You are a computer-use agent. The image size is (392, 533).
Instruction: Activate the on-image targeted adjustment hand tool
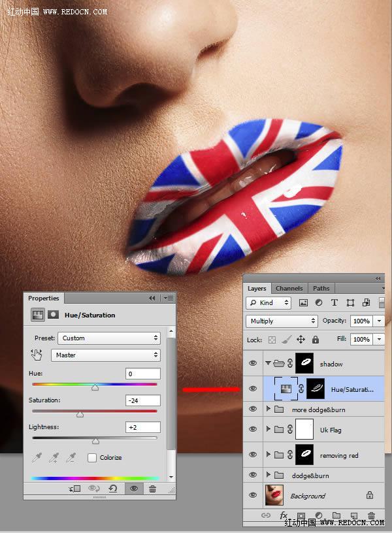click(37, 355)
